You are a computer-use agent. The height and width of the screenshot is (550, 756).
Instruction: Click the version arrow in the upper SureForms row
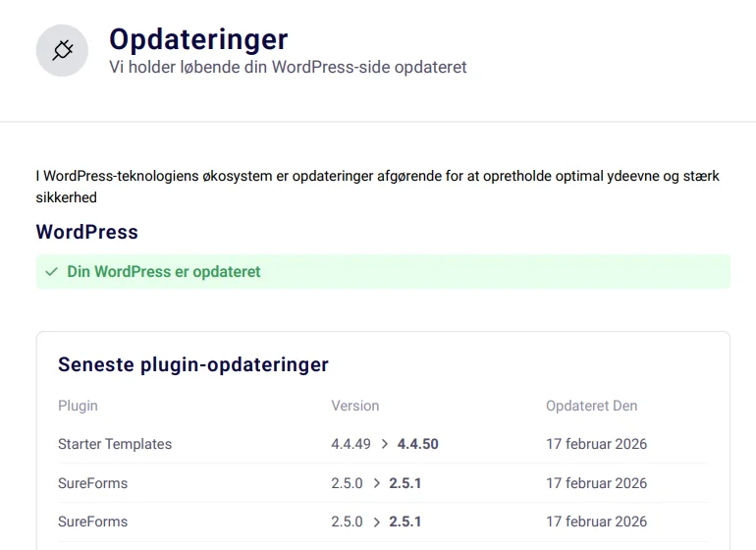click(x=376, y=483)
